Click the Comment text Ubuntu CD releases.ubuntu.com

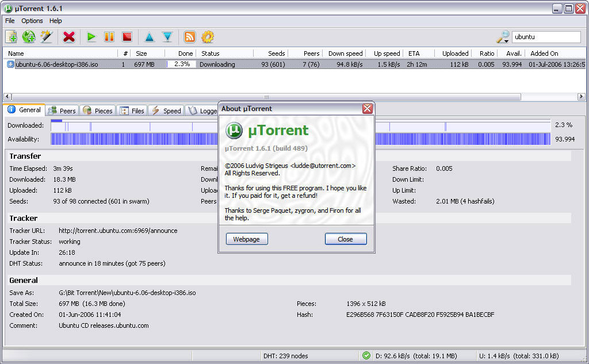[x=104, y=325]
